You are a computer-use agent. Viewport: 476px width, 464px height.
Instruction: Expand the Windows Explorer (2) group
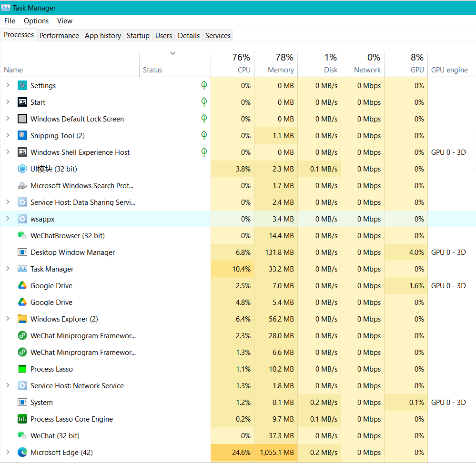8,319
